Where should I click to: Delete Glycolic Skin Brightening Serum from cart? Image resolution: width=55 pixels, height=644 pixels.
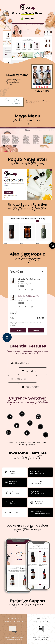[32, 289]
